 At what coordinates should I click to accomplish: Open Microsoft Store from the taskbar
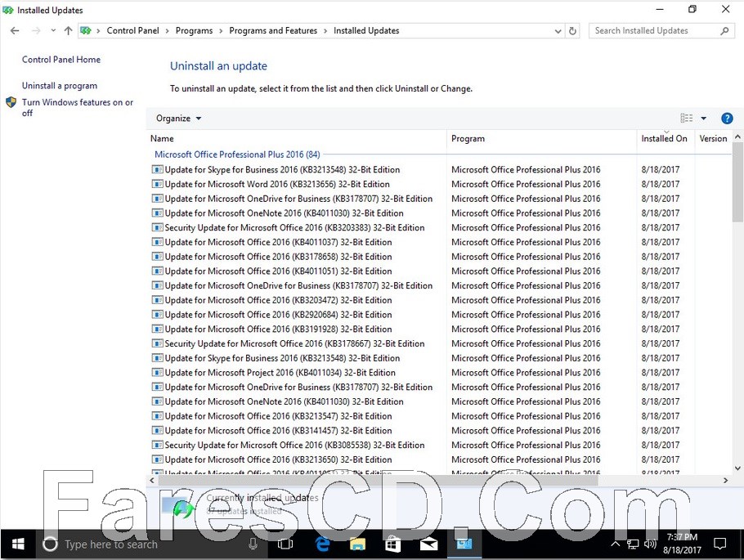(x=392, y=544)
